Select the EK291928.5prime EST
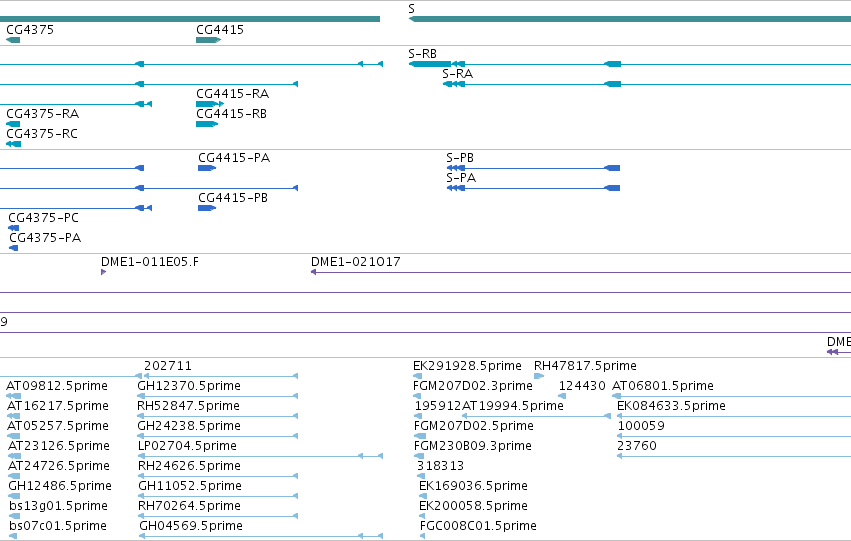Image resolution: width=851 pixels, height=541 pixels. 467,366
